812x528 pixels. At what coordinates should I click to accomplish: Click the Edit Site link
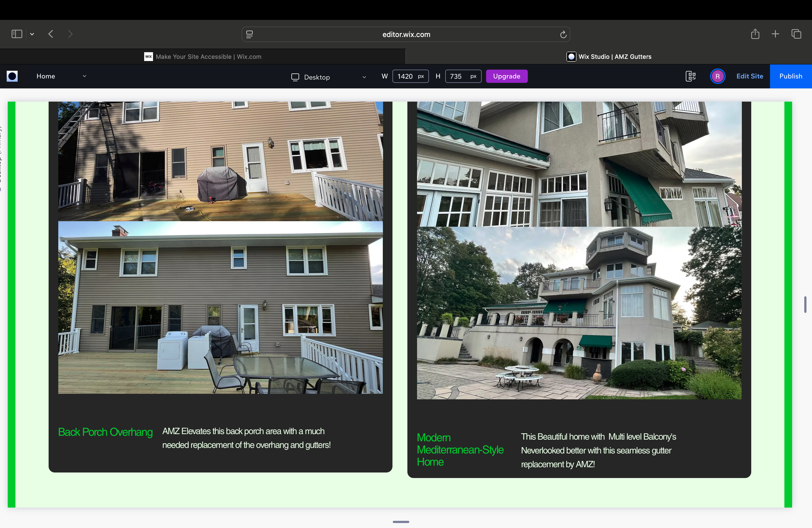(750, 76)
